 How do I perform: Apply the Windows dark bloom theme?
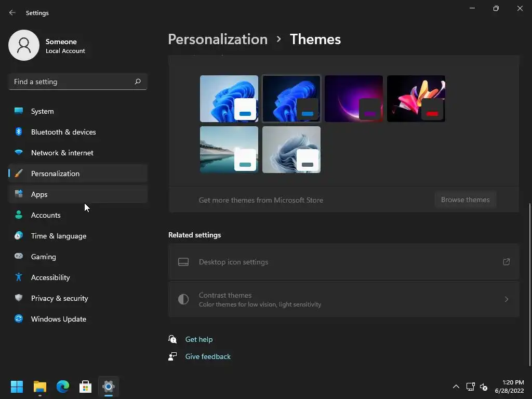pyautogui.click(x=291, y=99)
